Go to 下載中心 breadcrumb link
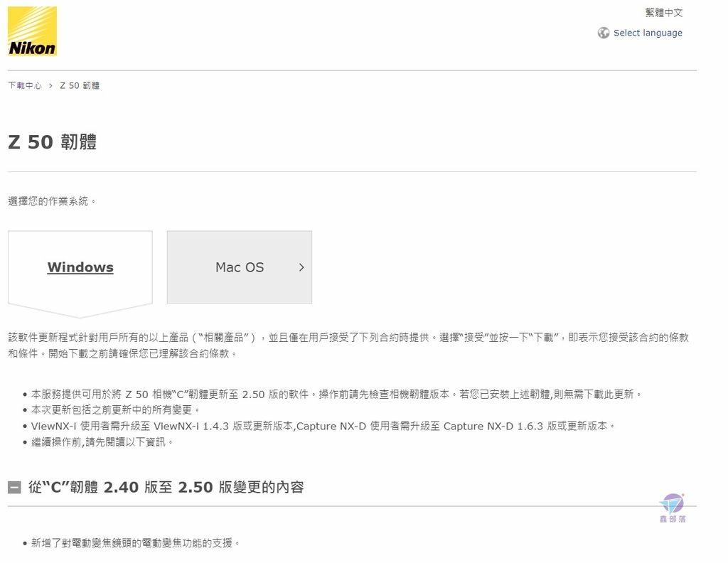The image size is (728, 563). click(25, 85)
